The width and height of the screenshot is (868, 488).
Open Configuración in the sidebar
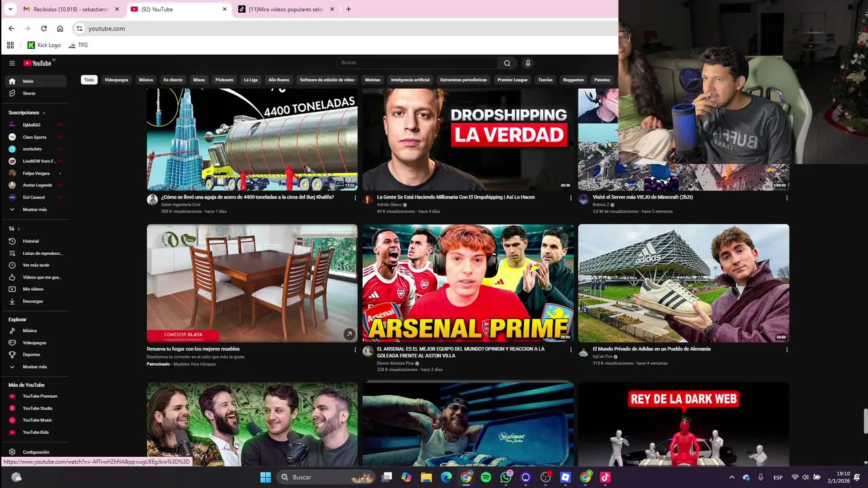click(36, 452)
